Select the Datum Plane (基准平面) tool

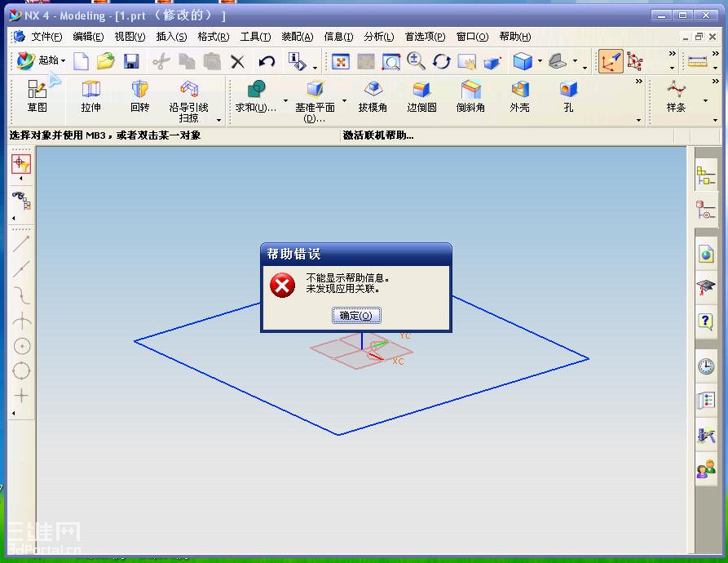click(x=315, y=101)
